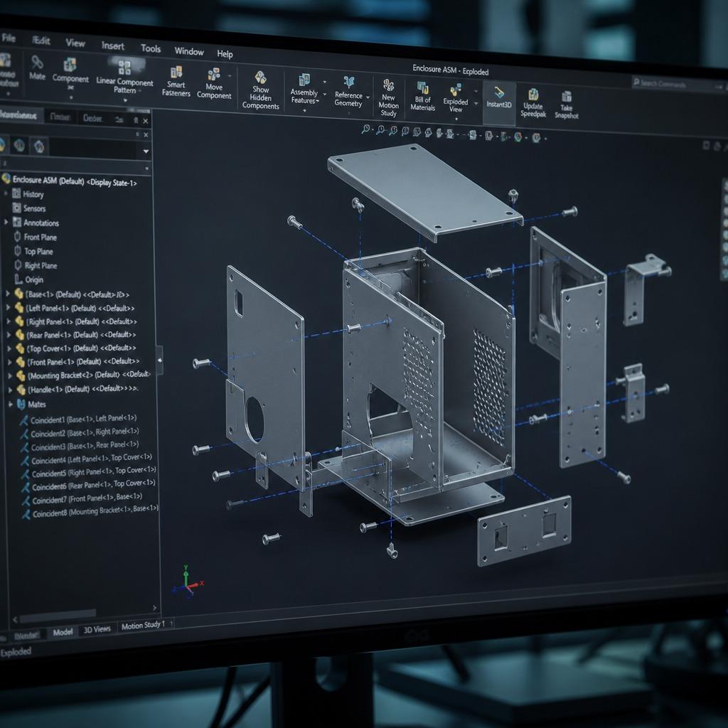Expand the Left Panel<1> component
Screen dimensions: 728x728
click(x=9, y=307)
